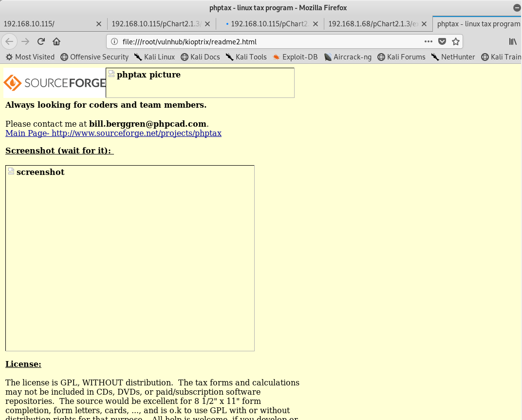Close the tab with blue dot indicator

pyautogui.click(x=316, y=24)
